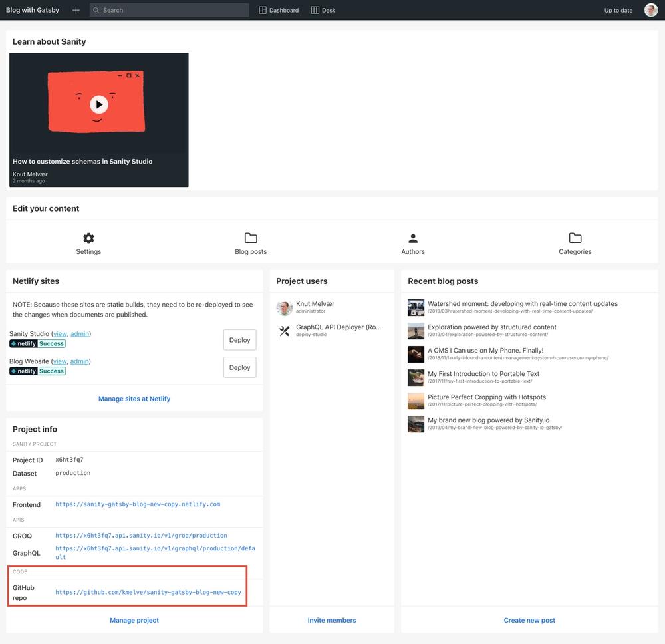The height and width of the screenshot is (644, 665).
Task: Click Dataset value production
Action: (72, 473)
